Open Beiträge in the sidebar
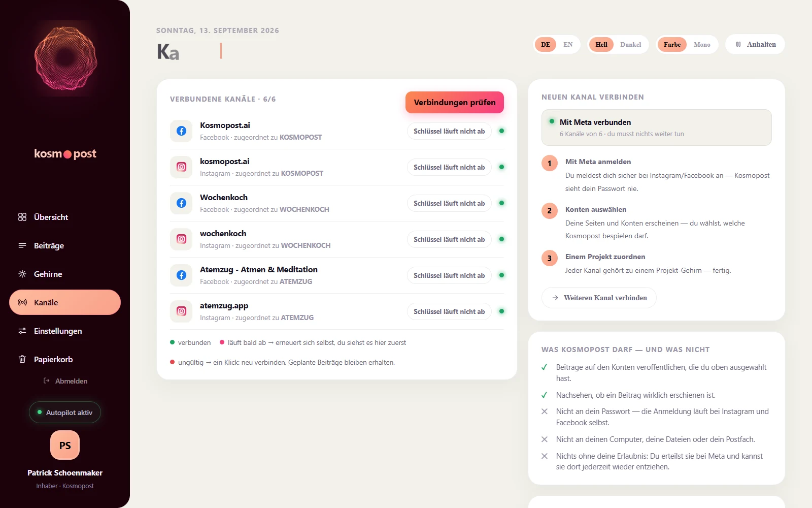The width and height of the screenshot is (812, 508). click(x=65, y=245)
